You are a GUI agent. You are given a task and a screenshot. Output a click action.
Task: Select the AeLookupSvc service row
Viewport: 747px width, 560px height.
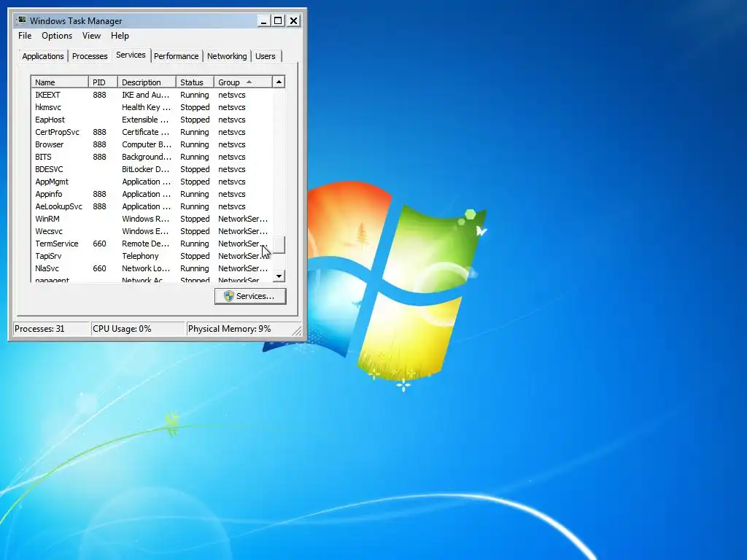(152, 206)
